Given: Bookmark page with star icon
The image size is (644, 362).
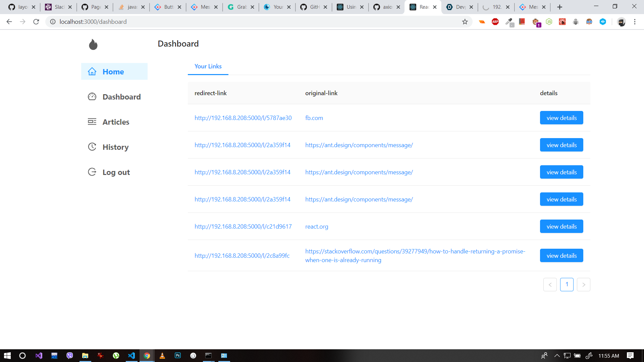Looking at the screenshot, I should coord(465,22).
